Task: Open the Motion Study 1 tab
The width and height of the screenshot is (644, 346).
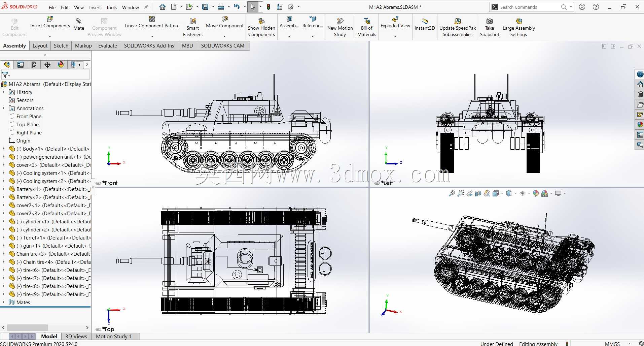Action: click(114, 336)
